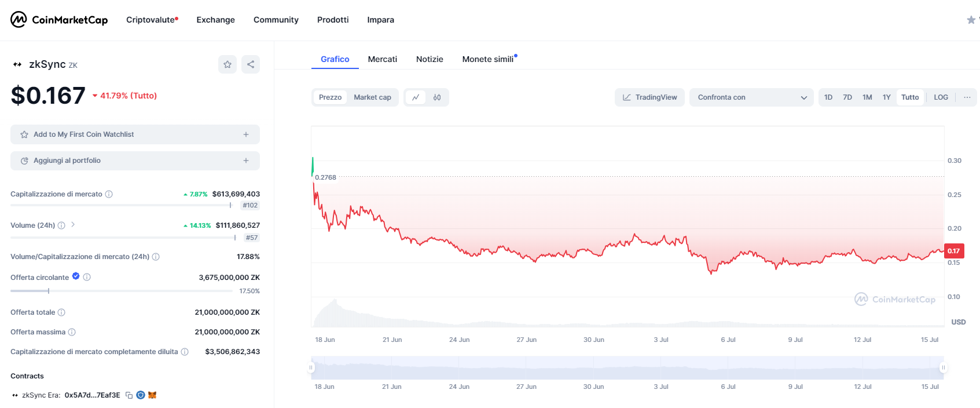Switch to line chart view icon
The width and height of the screenshot is (980, 408).
[x=416, y=97]
